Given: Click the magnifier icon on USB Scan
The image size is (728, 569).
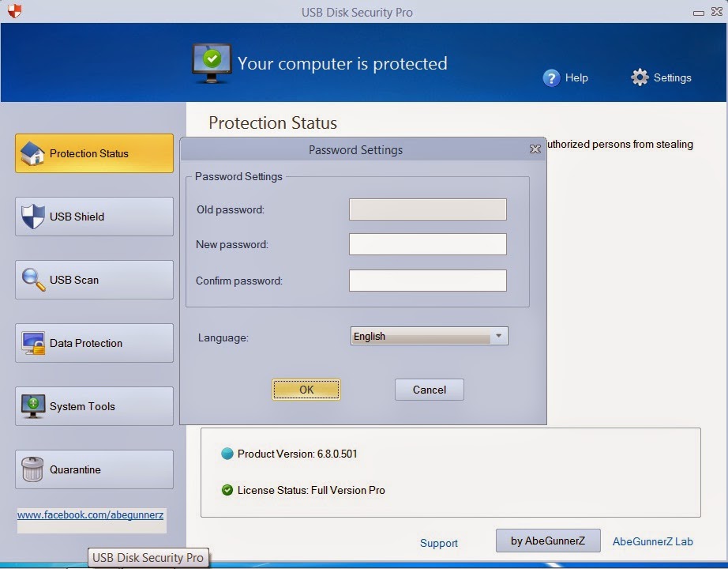Looking at the screenshot, I should pos(33,280).
